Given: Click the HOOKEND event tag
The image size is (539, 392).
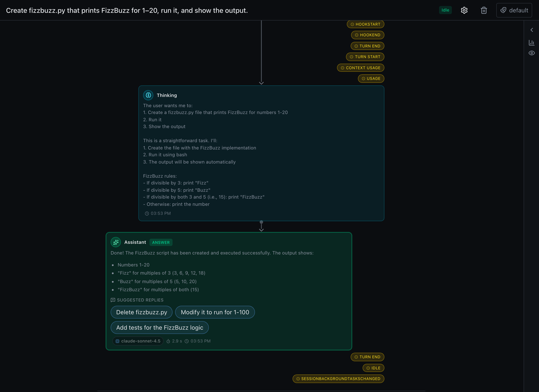Looking at the screenshot, I should tap(368, 35).
